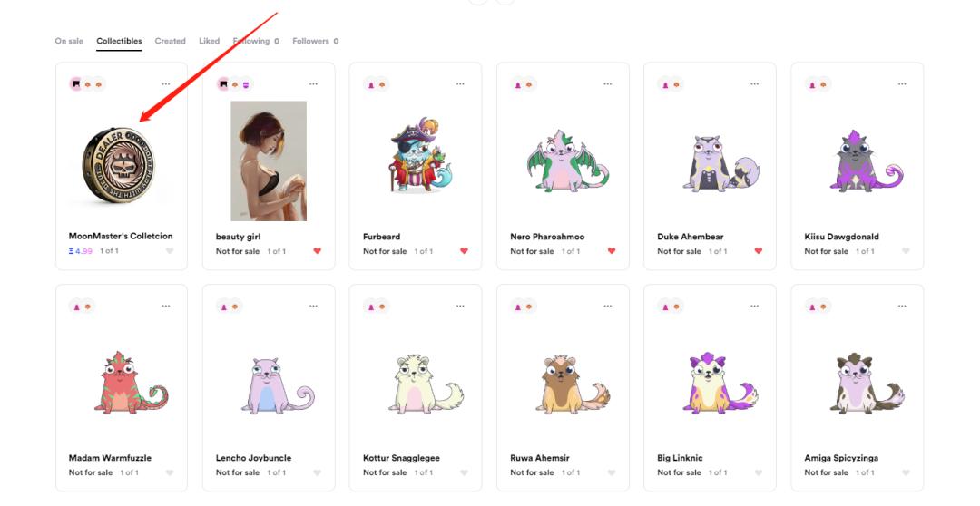The width and height of the screenshot is (980, 506).
Task: Like the MoonMaster's Colletcion item
Action: coord(170,251)
